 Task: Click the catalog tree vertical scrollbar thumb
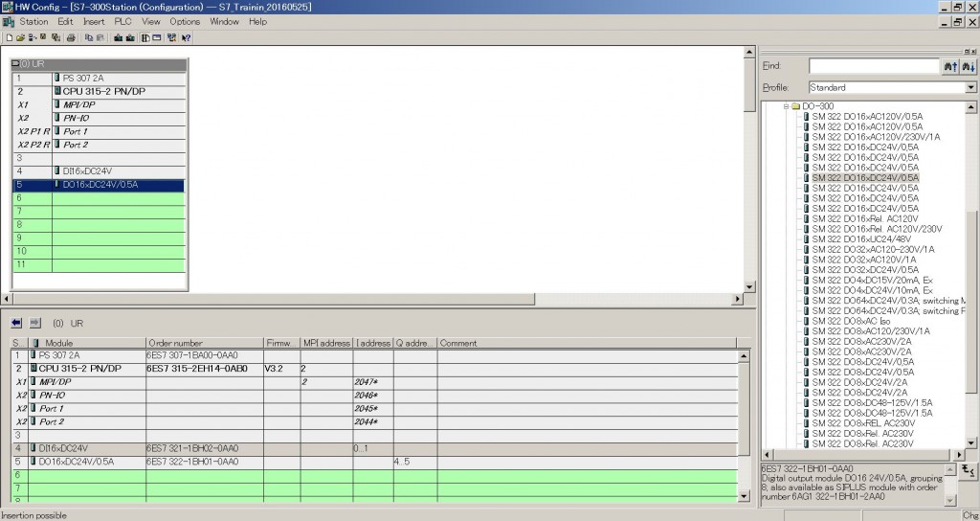click(x=970, y=300)
